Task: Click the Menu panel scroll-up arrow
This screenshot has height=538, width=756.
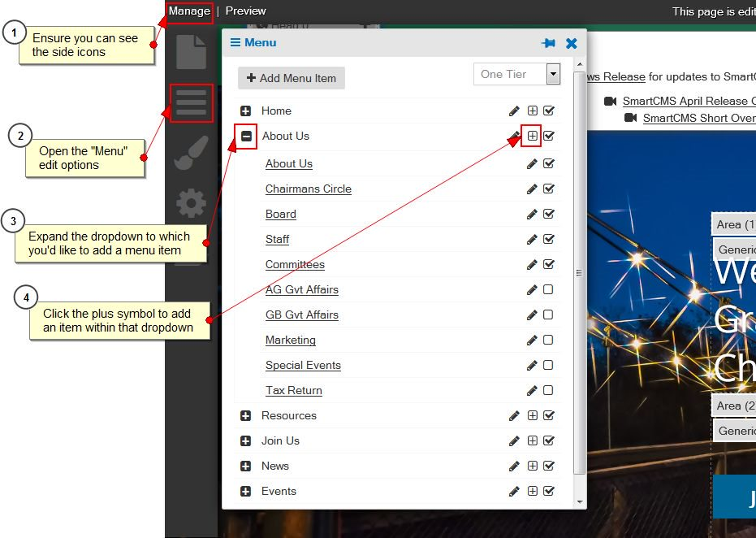Action: point(580,64)
